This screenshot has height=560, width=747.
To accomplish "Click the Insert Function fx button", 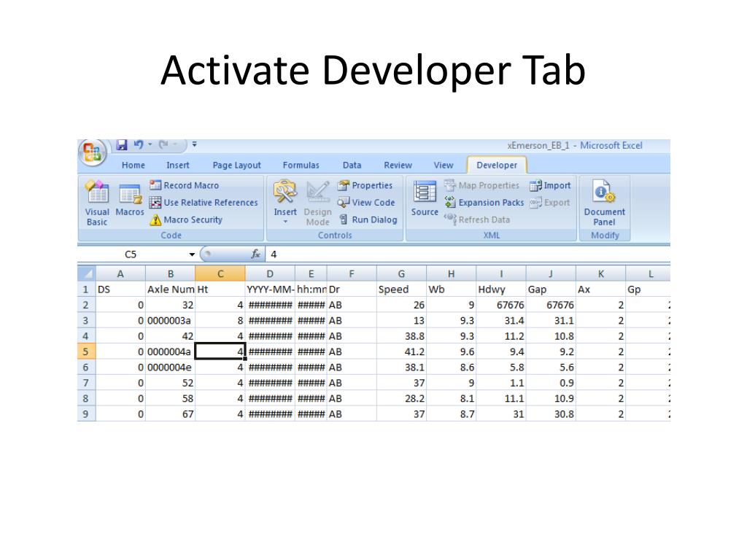I will click(x=256, y=254).
